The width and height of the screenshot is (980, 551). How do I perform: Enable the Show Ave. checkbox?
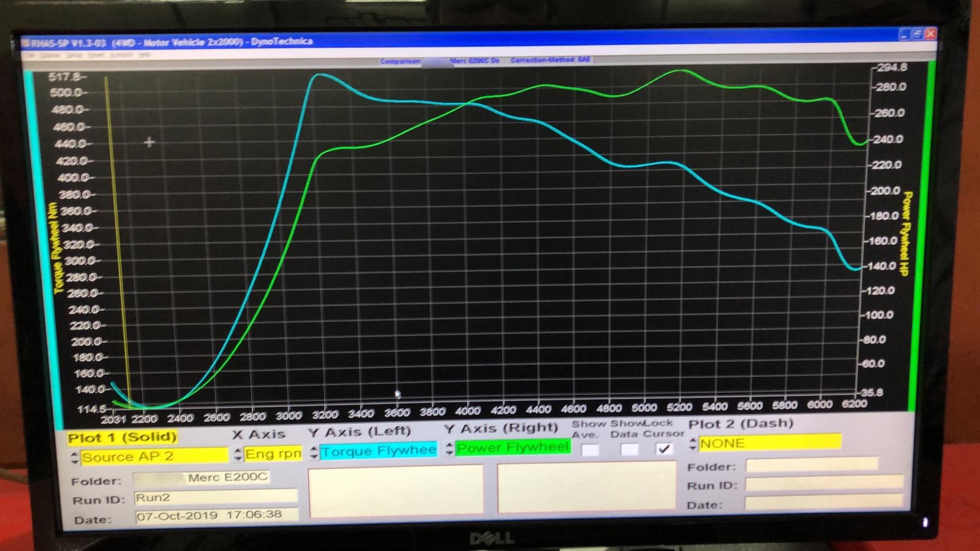pyautogui.click(x=590, y=450)
